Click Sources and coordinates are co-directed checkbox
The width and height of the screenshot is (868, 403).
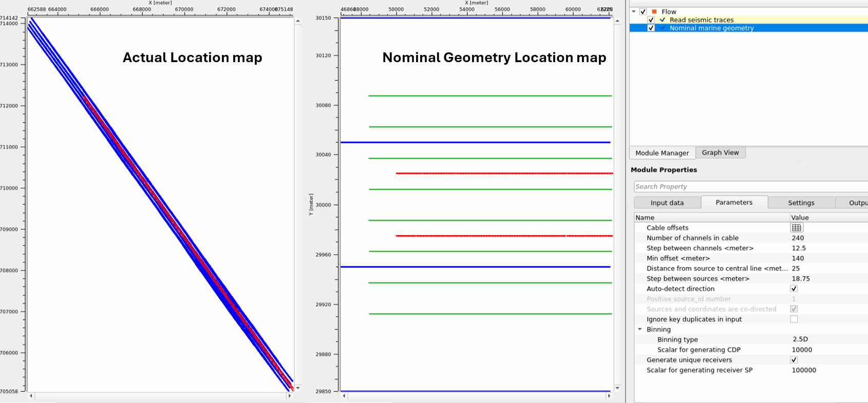[x=794, y=309]
